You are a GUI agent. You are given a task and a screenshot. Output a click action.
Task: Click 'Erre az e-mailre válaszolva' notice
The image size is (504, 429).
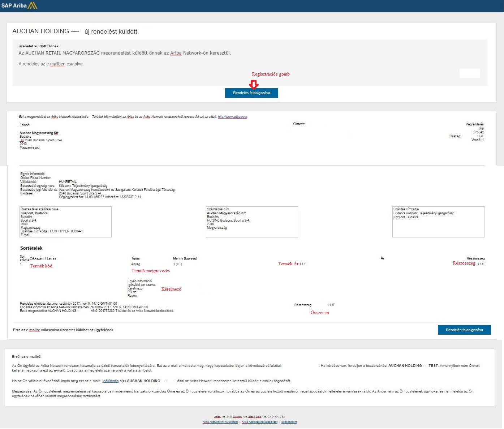click(64, 330)
